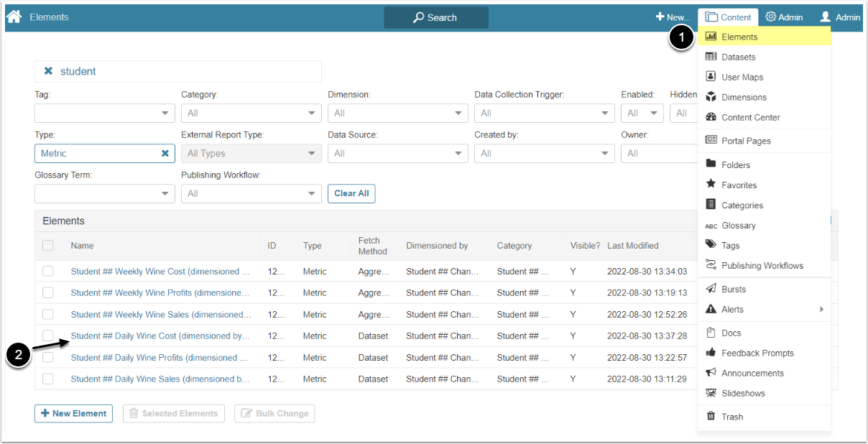Open the Admin user profile menu
Viewport: 868px width, 444px height.
(840, 17)
